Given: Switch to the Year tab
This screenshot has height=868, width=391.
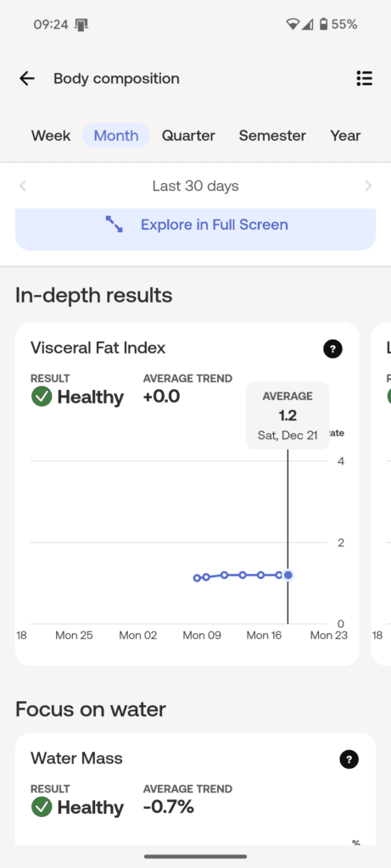Looking at the screenshot, I should [345, 136].
